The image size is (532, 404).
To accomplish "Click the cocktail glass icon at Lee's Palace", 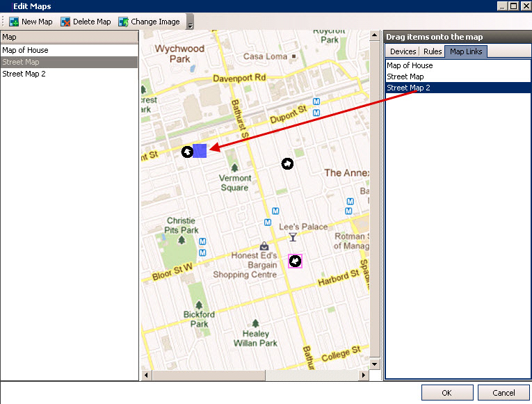I will click(293, 237).
